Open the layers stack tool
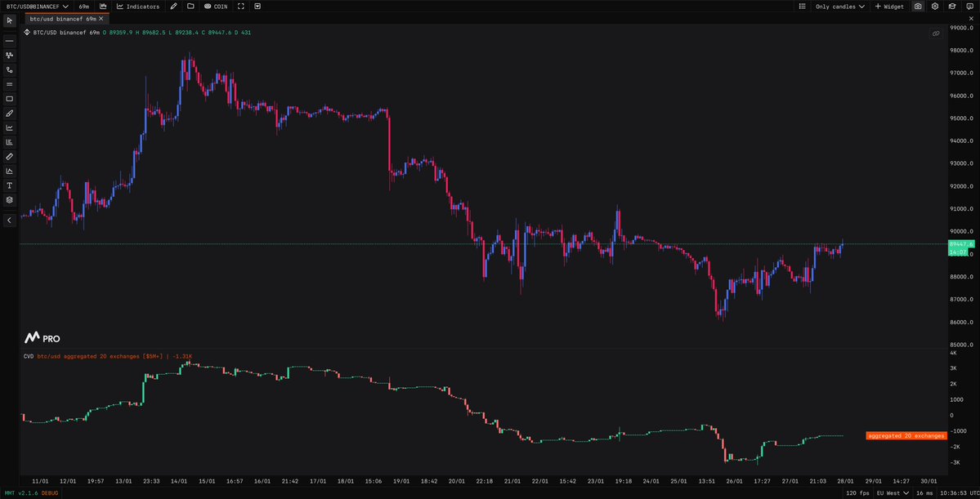 (9, 200)
